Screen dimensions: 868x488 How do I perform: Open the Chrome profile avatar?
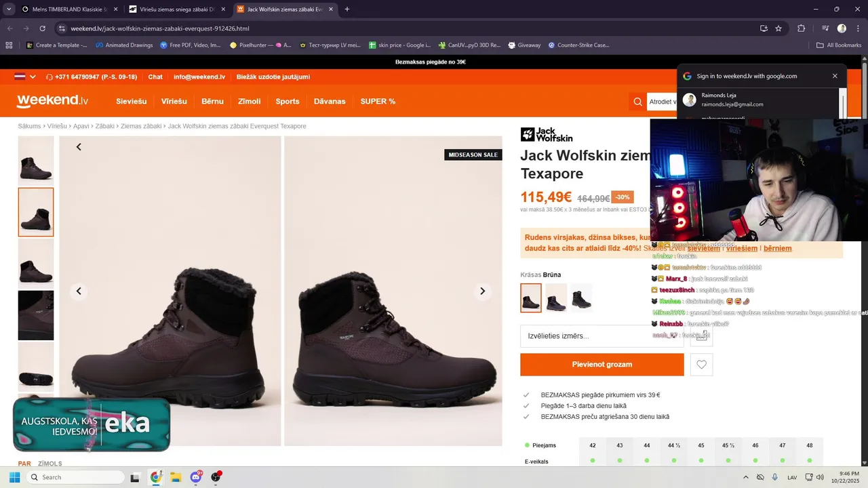(842, 28)
